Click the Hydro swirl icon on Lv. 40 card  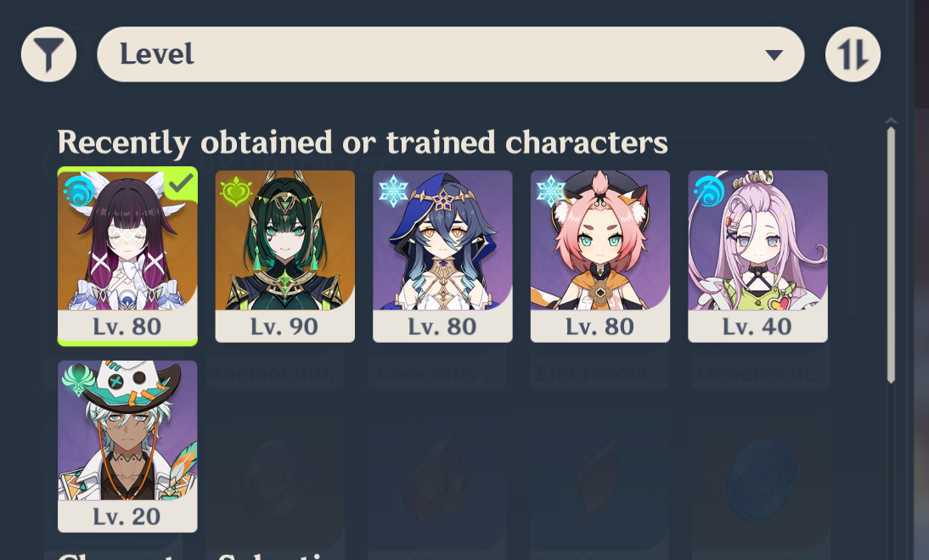pos(708,191)
